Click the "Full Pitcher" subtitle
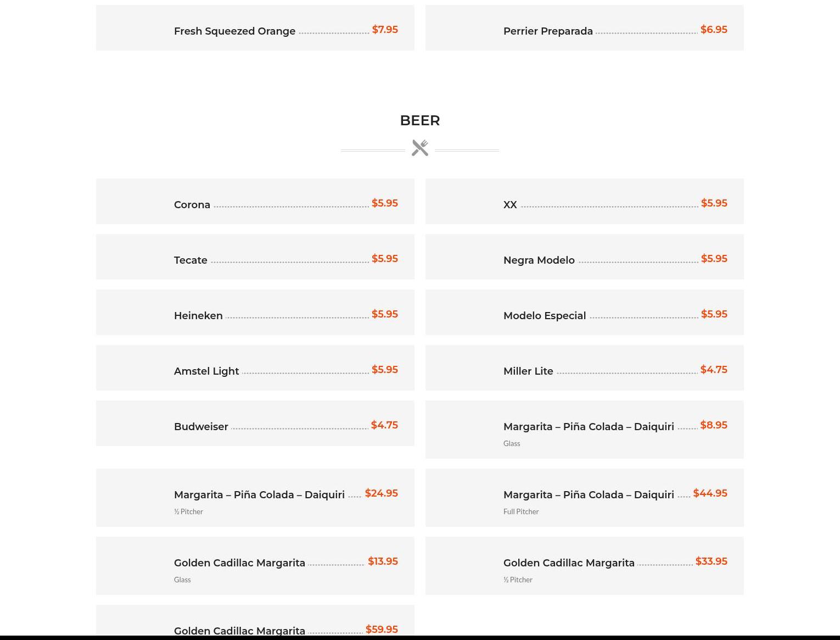The image size is (840, 640). coord(521,511)
